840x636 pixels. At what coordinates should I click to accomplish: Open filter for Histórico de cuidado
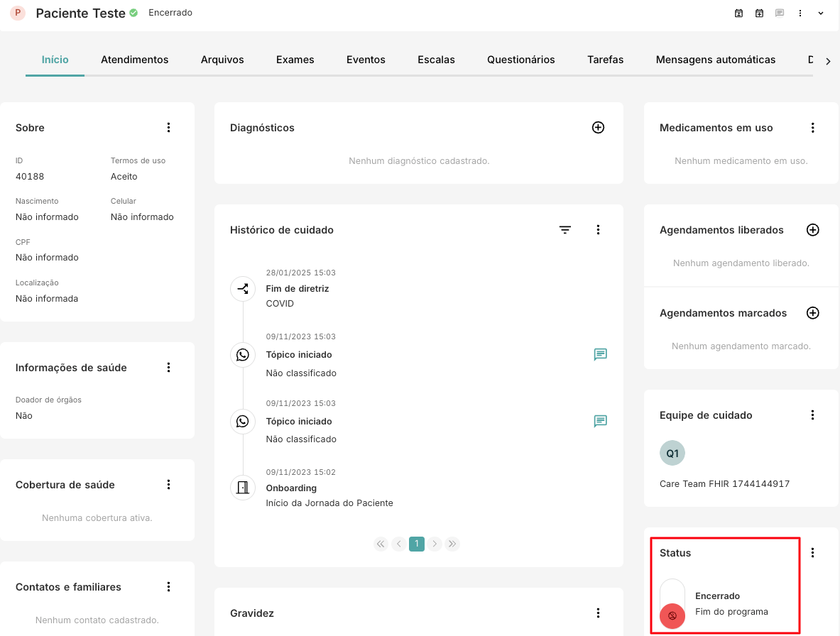point(565,230)
